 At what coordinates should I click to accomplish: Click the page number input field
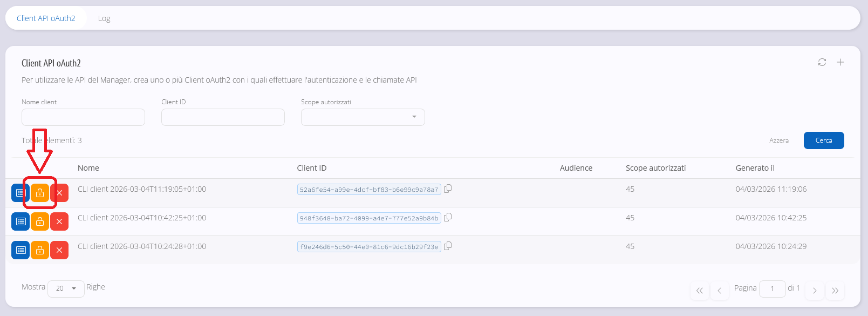[772, 288]
